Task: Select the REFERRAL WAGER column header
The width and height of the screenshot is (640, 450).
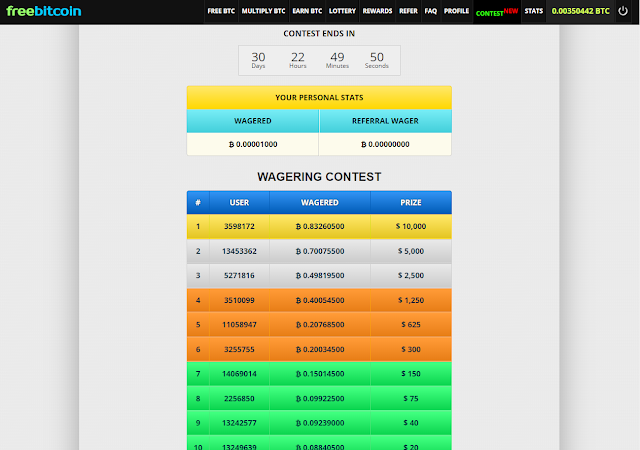Action: tap(385, 121)
